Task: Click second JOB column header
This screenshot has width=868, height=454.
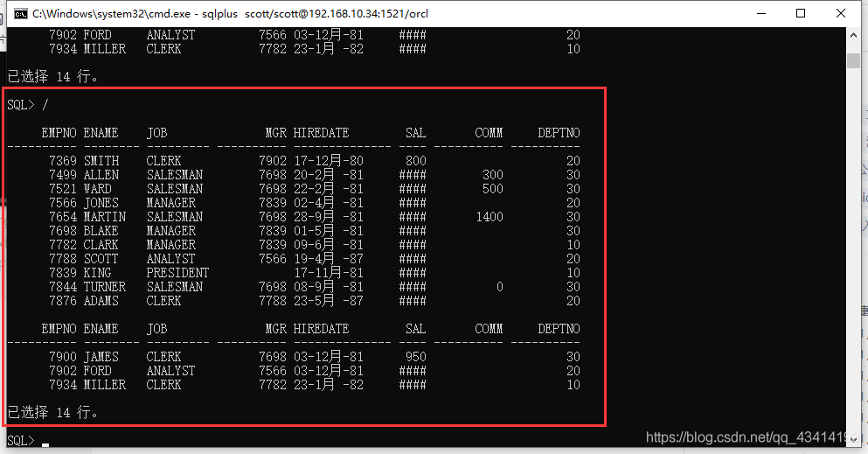Action: click(156, 329)
